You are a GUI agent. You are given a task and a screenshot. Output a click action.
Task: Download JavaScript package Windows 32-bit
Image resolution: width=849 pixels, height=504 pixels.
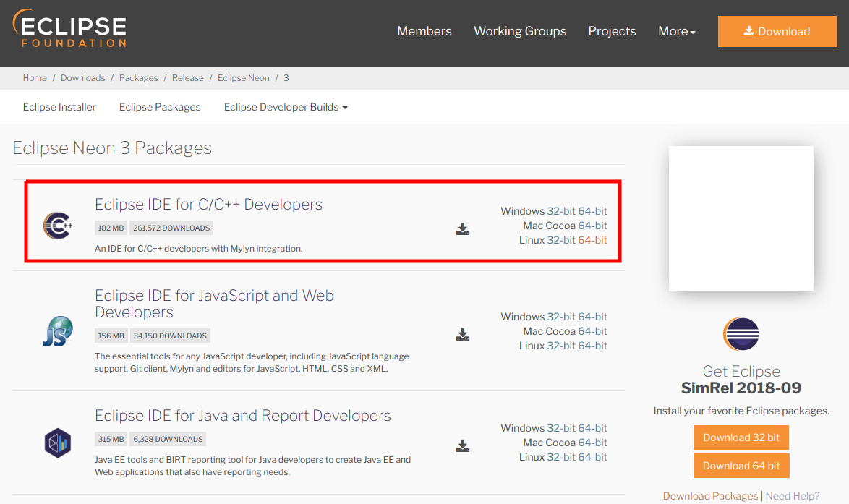click(561, 317)
